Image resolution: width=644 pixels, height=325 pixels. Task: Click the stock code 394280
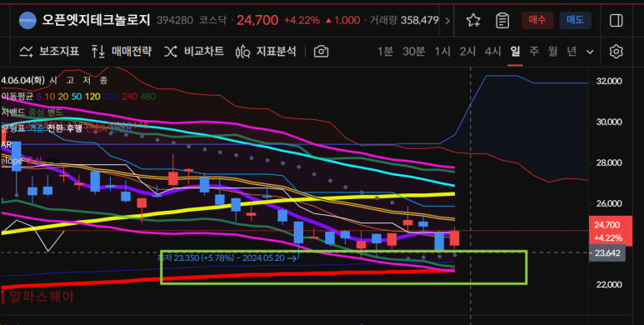coord(175,20)
